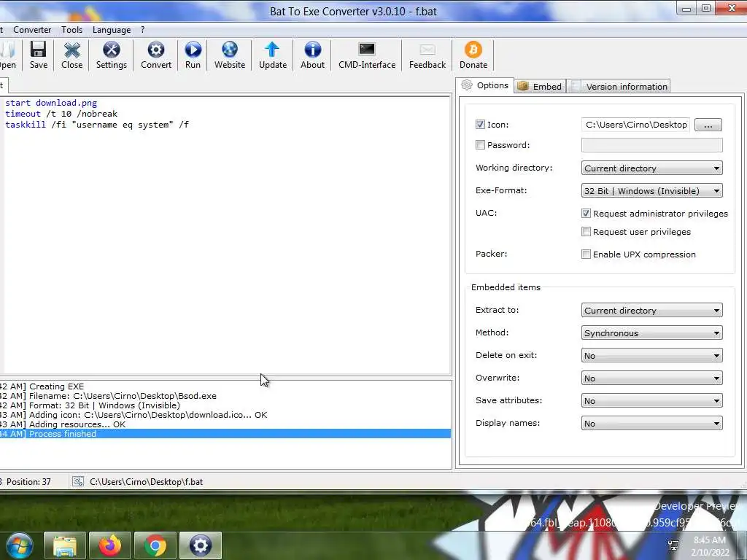This screenshot has height=560, width=747.
Task: Open Overwrite dropdown
Action: pyautogui.click(x=651, y=378)
